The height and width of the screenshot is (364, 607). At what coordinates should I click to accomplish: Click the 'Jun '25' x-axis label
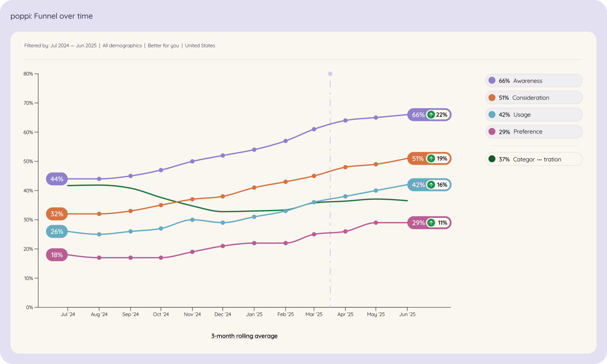pyautogui.click(x=407, y=314)
